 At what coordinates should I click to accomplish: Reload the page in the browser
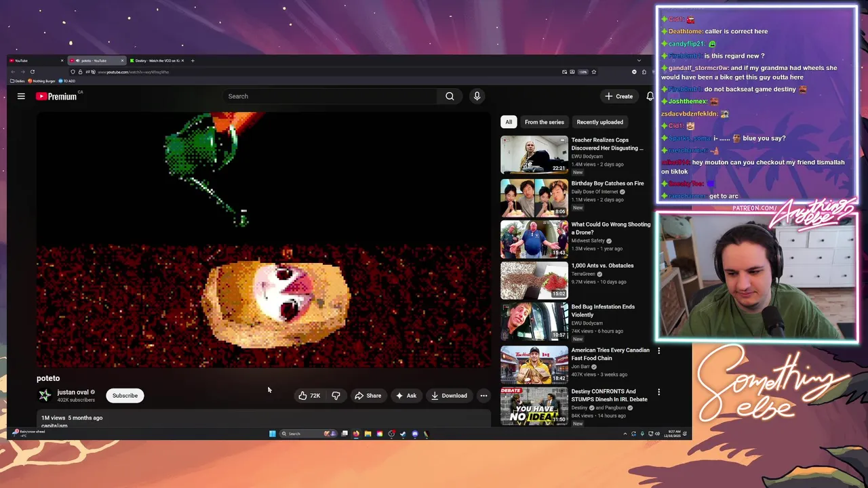point(32,72)
